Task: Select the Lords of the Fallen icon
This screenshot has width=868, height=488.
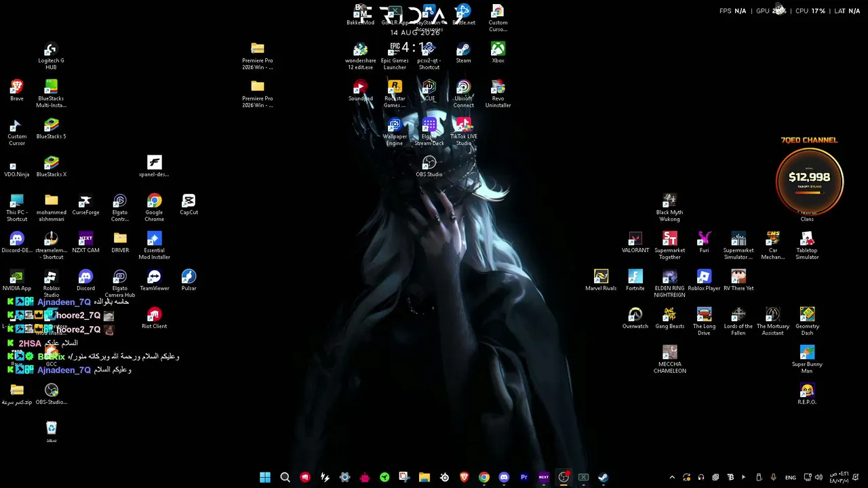Action: coord(738,322)
